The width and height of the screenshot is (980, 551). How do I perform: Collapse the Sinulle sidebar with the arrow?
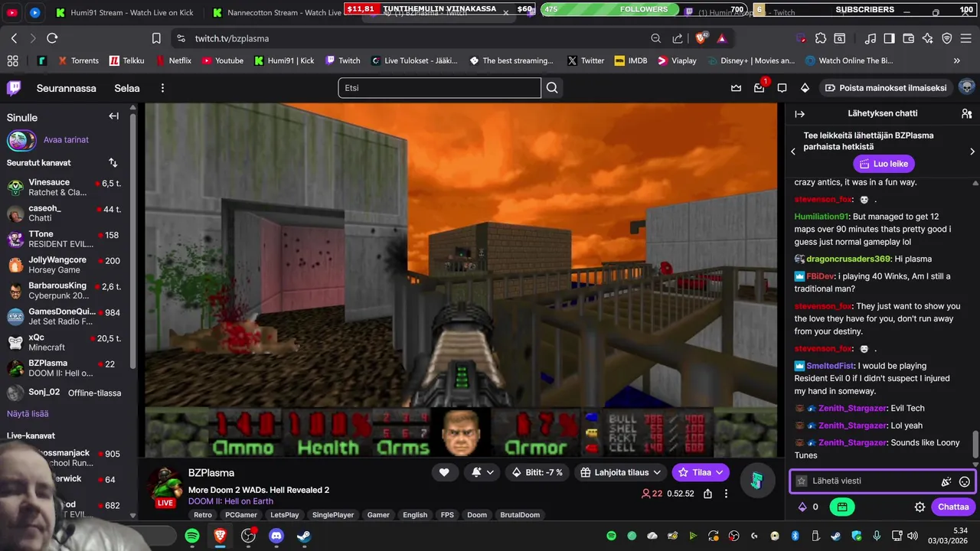coord(113,116)
